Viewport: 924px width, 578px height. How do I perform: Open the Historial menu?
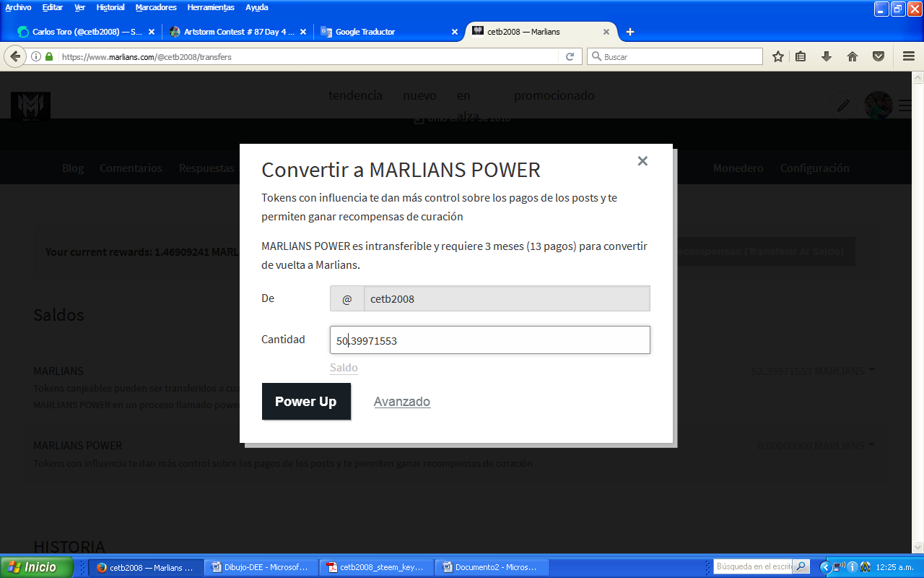click(x=110, y=7)
